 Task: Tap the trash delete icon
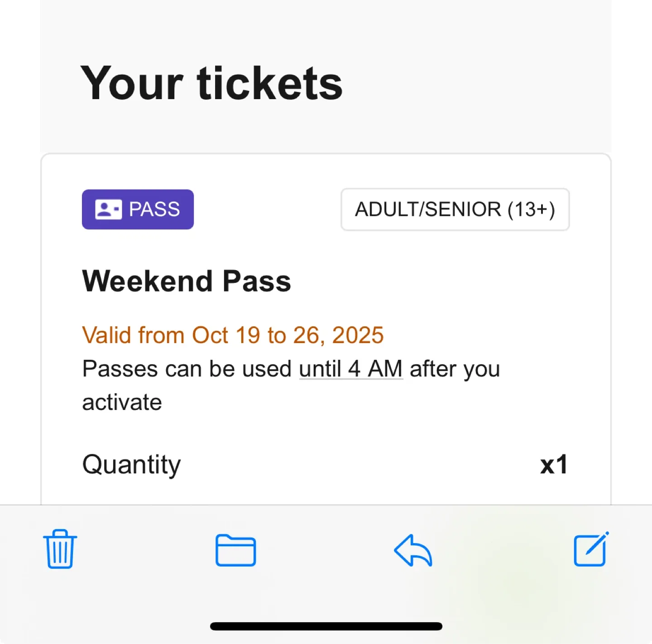(x=59, y=550)
